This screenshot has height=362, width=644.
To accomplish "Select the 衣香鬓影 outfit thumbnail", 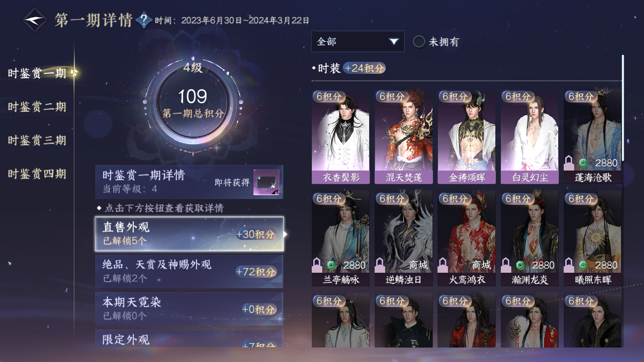I will tap(341, 137).
